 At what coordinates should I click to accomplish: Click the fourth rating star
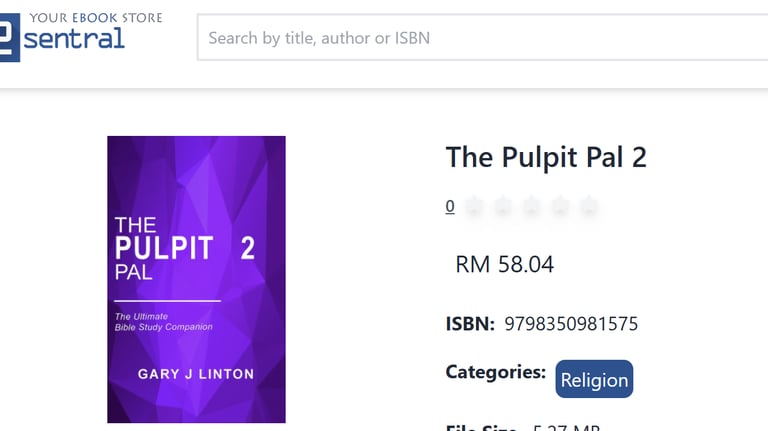coord(560,207)
